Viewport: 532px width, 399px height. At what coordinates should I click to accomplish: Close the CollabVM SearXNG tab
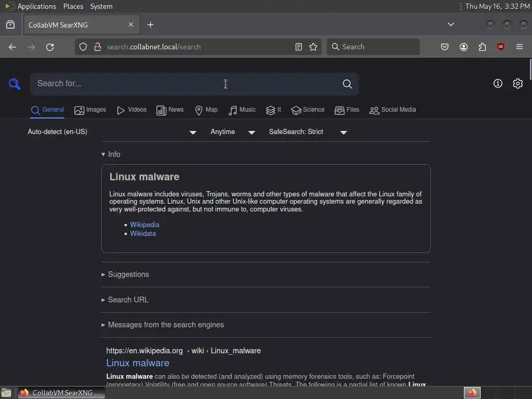[131, 24]
